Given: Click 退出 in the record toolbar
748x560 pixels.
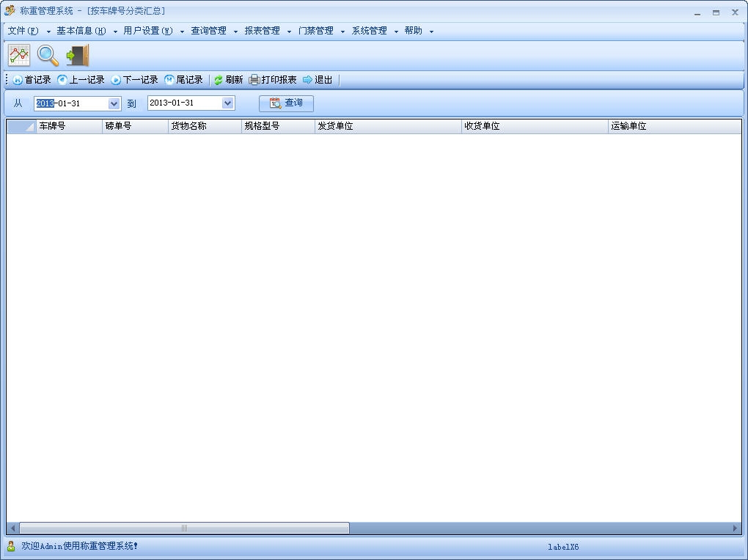Looking at the screenshot, I should pyautogui.click(x=318, y=80).
